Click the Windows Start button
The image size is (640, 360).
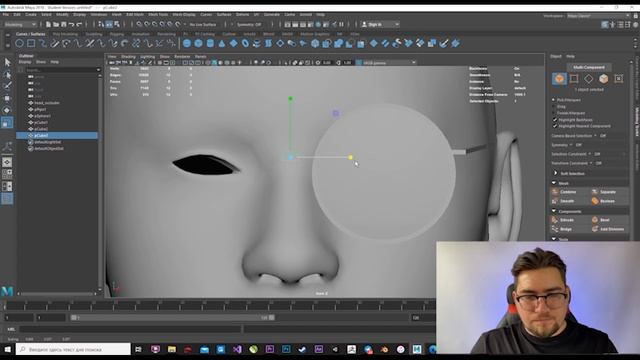[x=8, y=349]
